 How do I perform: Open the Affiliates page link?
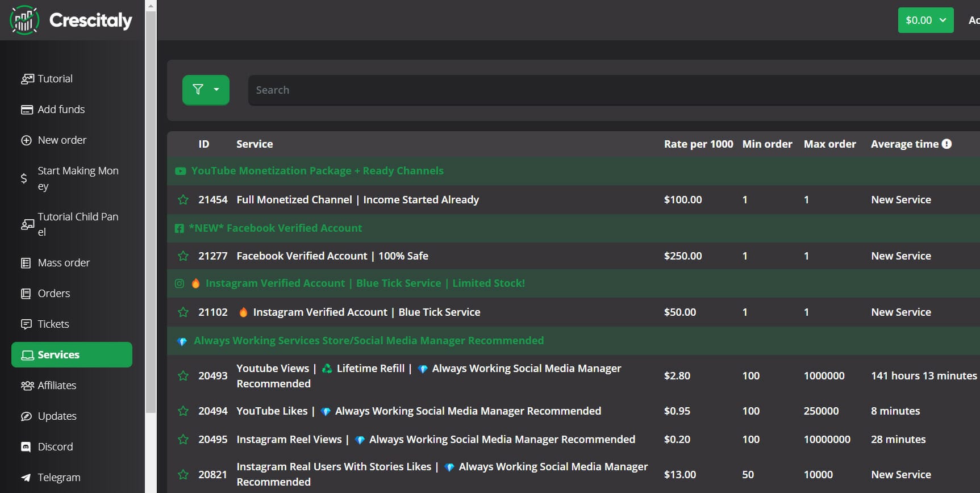coord(57,386)
